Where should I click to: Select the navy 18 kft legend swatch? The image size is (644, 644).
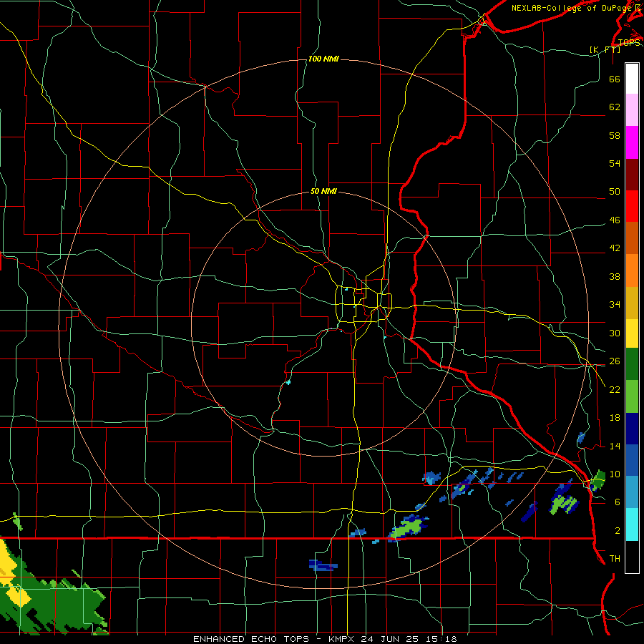pos(632,429)
